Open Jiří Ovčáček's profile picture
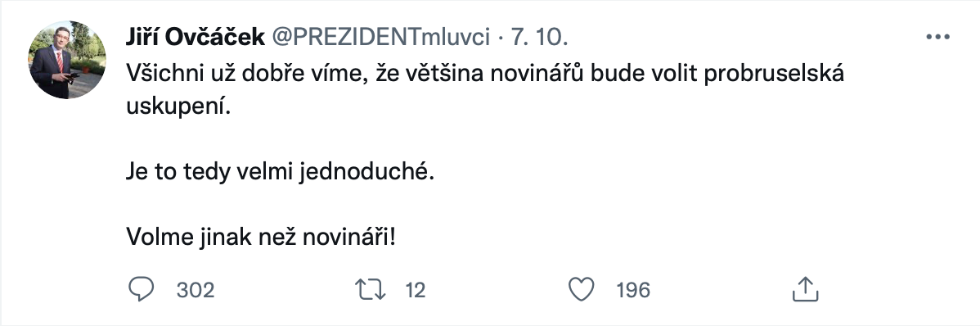 [x=67, y=60]
